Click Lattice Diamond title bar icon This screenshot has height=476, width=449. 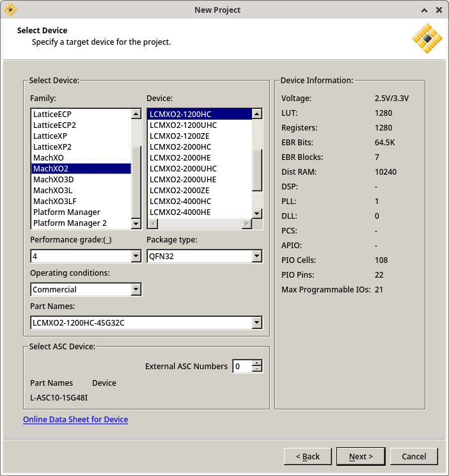(10, 10)
